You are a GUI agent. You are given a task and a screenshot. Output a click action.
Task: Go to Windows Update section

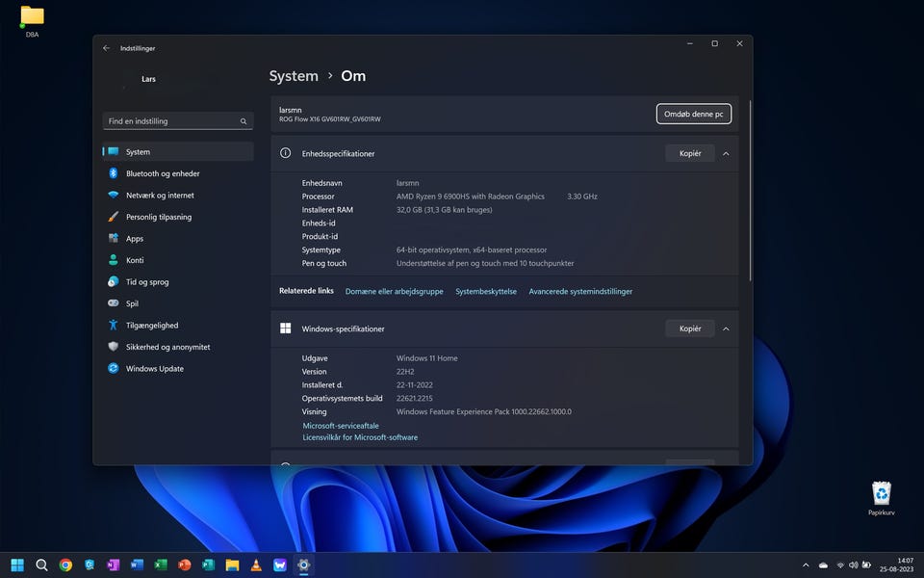point(154,369)
